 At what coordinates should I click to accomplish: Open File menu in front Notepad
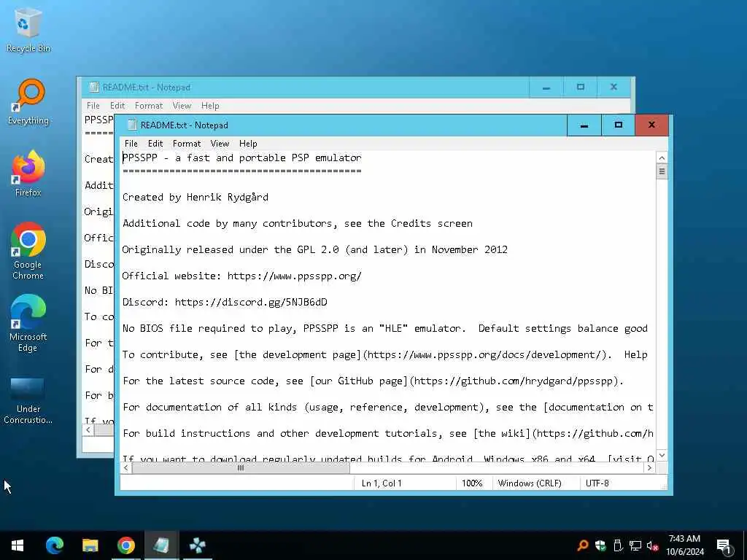[x=131, y=144]
